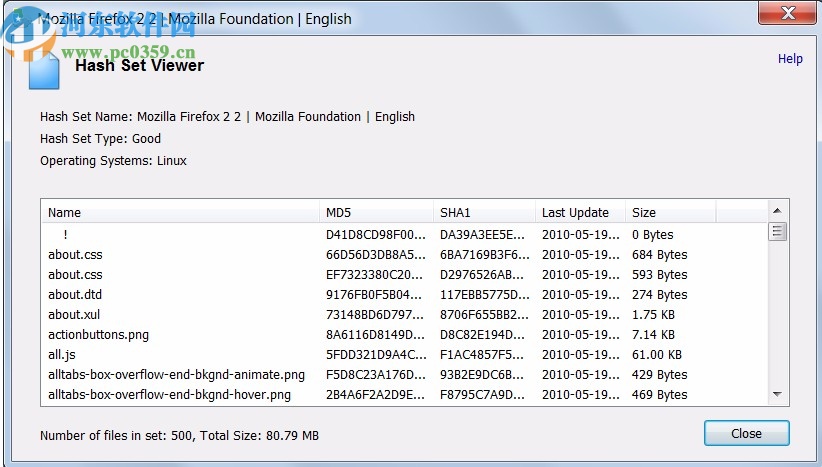Image resolution: width=822 pixels, height=467 pixels.
Task: Select alltabs-box-overflow-end-bkgnd-animate.png row
Action: (404, 374)
